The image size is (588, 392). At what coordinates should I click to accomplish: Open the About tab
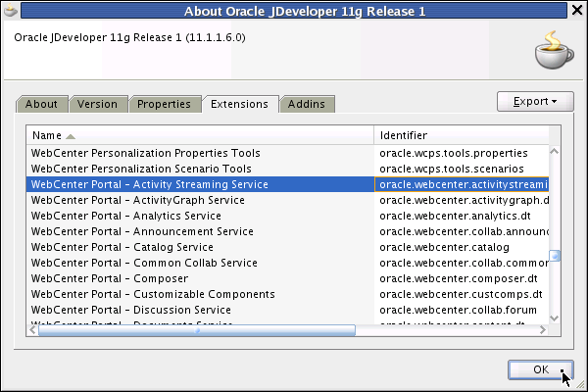41,104
